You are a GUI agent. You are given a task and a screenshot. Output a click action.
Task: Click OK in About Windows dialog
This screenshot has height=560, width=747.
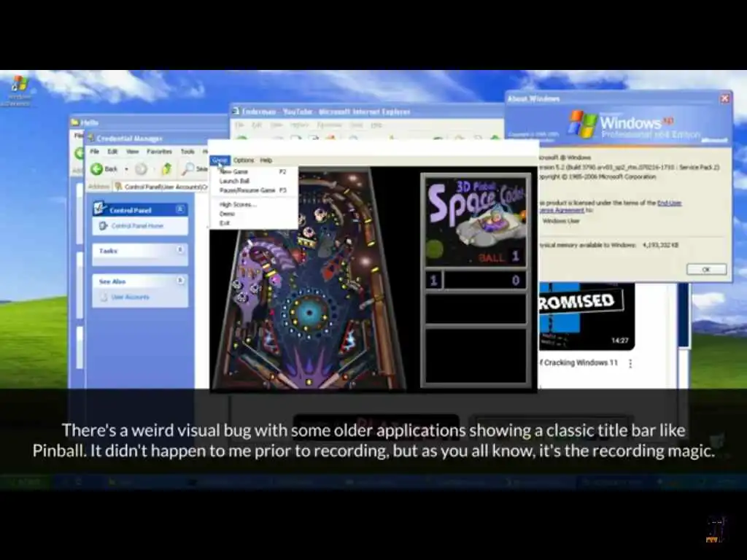[706, 270]
